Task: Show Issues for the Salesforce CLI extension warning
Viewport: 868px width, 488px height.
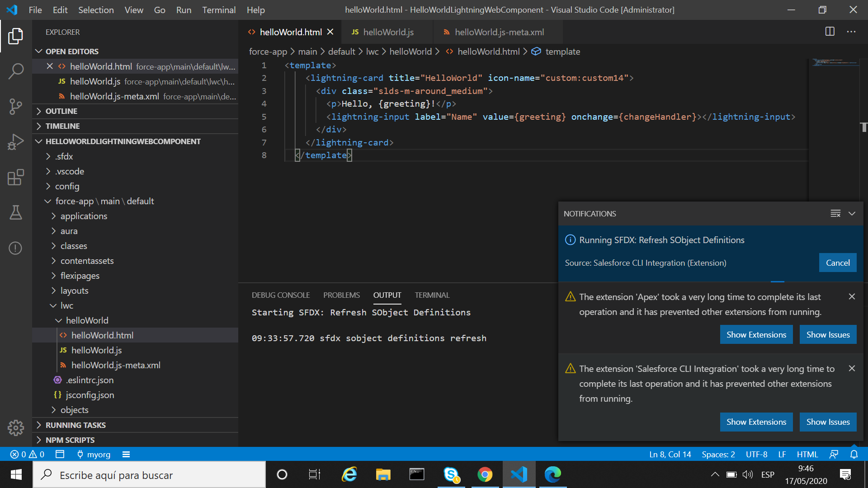Action: point(828,422)
